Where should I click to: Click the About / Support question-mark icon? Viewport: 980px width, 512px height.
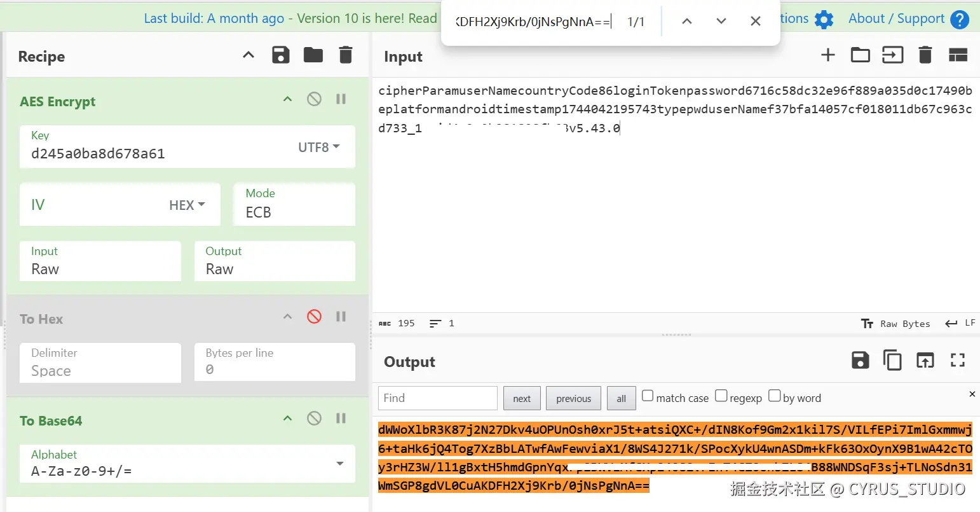[x=960, y=19]
